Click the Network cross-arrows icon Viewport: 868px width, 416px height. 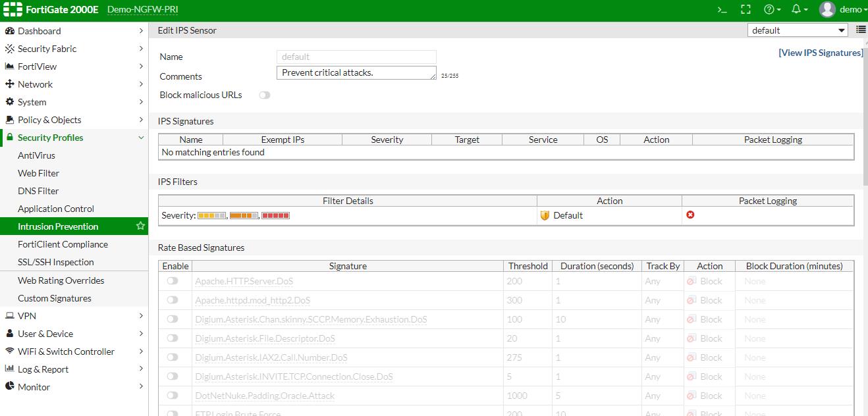(x=10, y=84)
